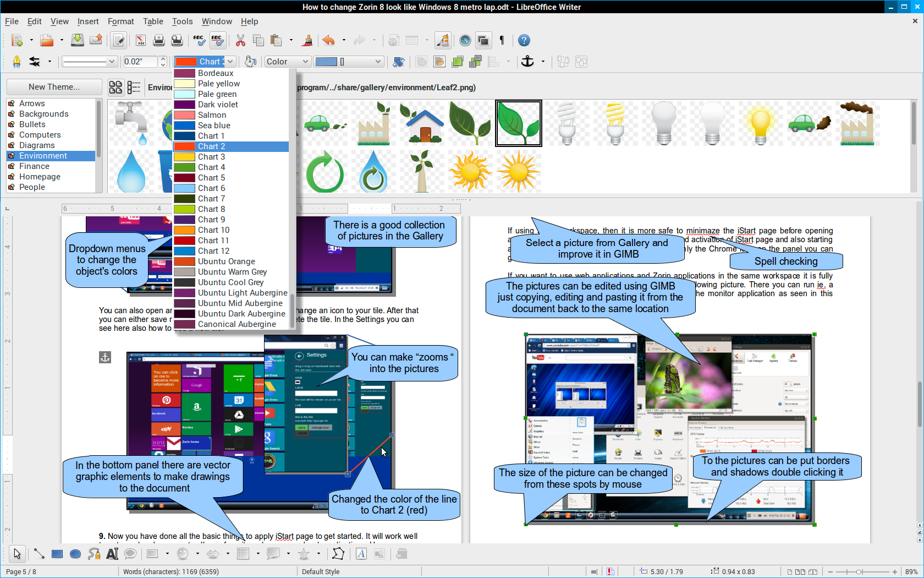Click the Undo arrow icon
This screenshot has height=578, width=924.
328,40
